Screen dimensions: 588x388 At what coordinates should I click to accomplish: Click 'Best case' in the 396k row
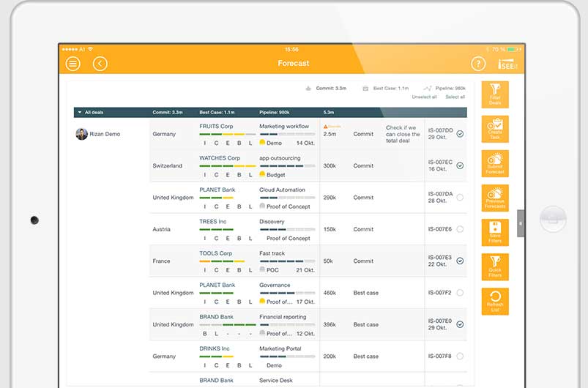(x=365, y=324)
